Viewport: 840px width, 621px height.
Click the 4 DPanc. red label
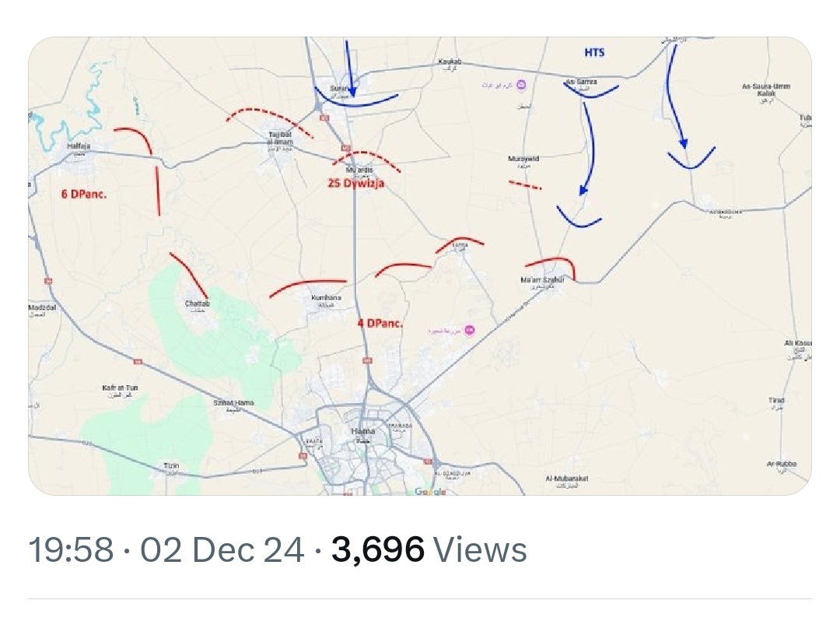380,321
